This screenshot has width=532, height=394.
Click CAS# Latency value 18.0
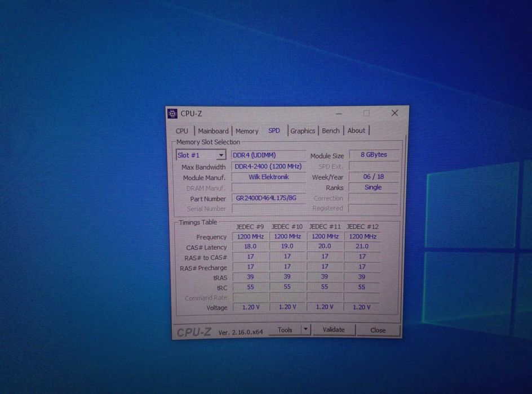tap(250, 247)
